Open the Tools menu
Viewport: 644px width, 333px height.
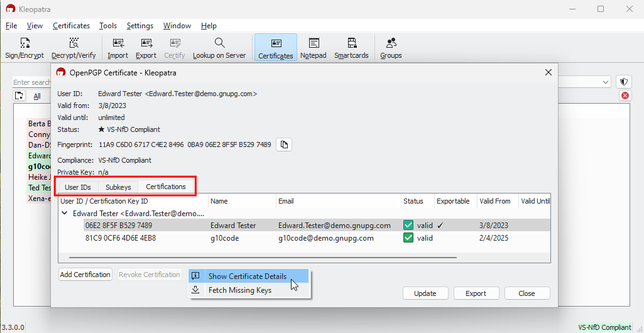(108, 26)
